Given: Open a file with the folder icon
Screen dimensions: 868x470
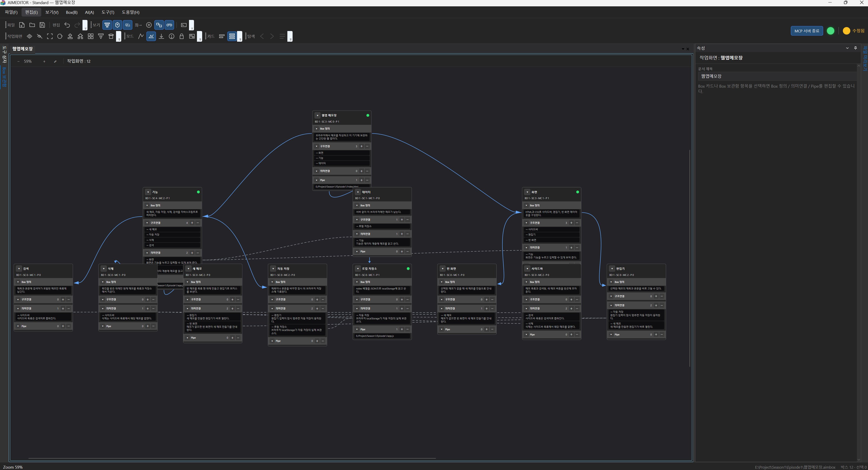Looking at the screenshot, I should [x=32, y=25].
